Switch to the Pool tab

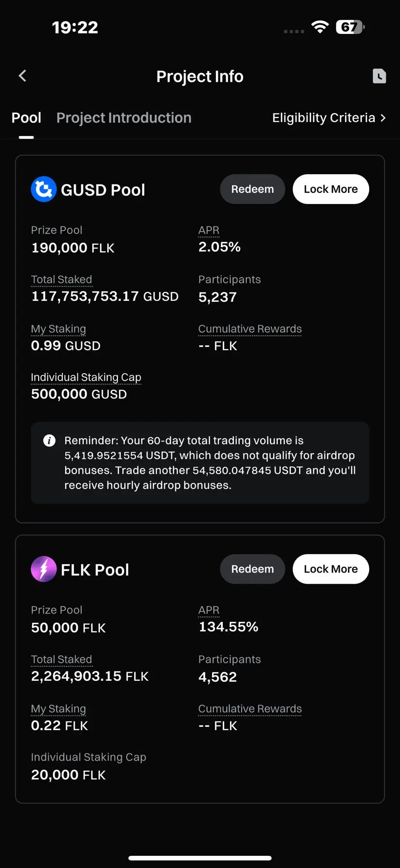(26, 118)
